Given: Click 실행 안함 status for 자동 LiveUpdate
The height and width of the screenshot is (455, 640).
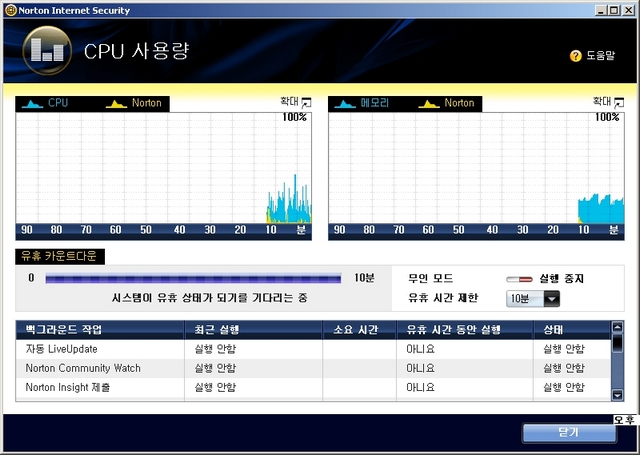Looking at the screenshot, I should click(x=564, y=349).
